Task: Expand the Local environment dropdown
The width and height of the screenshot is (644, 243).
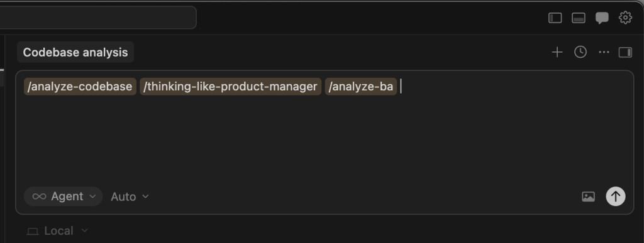Action: (x=57, y=230)
